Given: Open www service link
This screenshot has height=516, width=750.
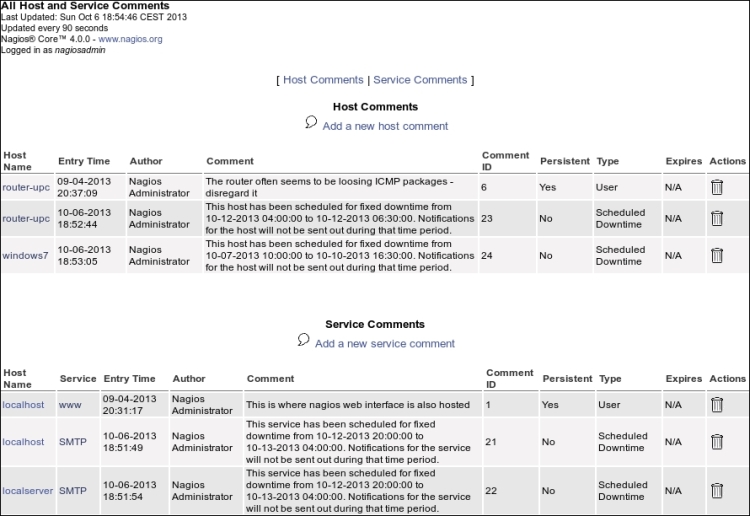Looking at the screenshot, I should [70, 405].
